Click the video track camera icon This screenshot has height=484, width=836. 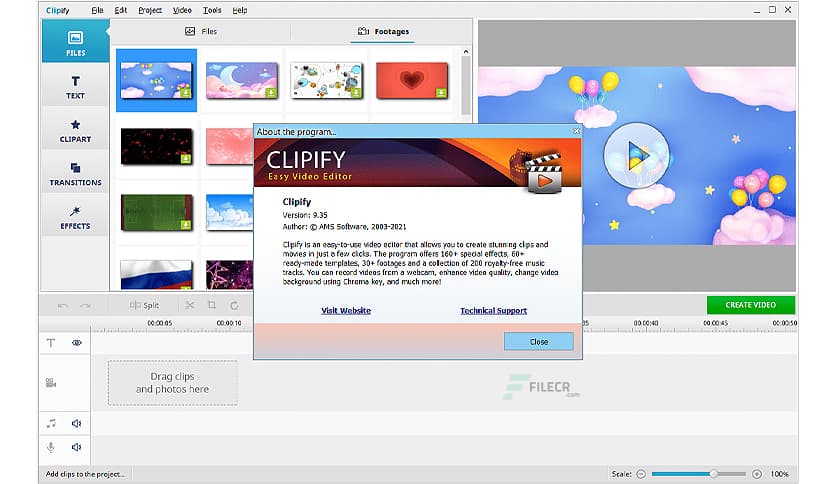(51, 383)
